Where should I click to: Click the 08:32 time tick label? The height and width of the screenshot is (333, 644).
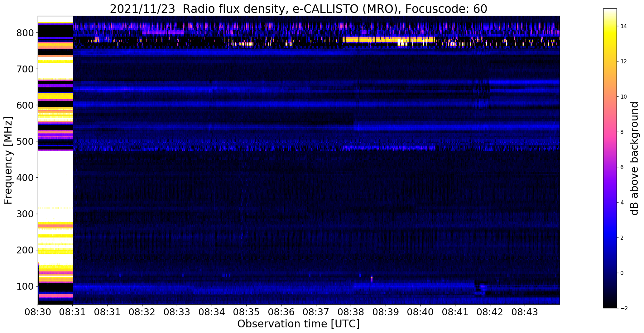point(142,312)
